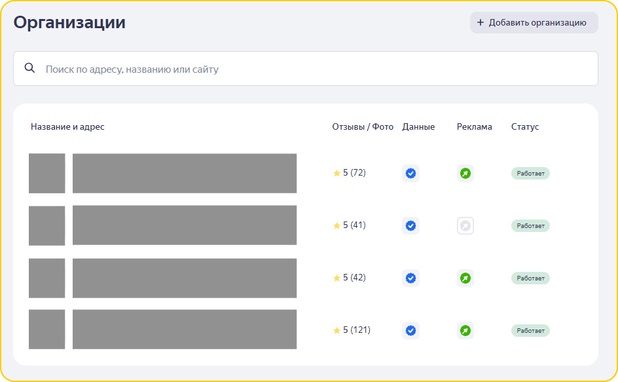Open the first organization's thumbnail image

(47, 173)
